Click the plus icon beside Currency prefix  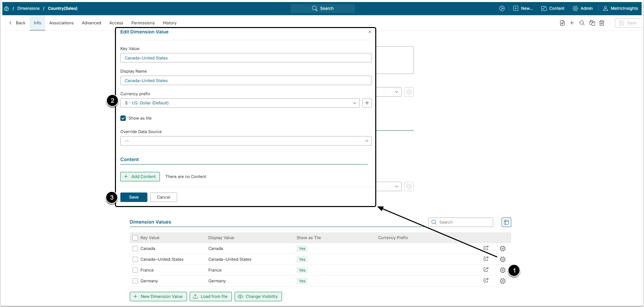point(367,103)
